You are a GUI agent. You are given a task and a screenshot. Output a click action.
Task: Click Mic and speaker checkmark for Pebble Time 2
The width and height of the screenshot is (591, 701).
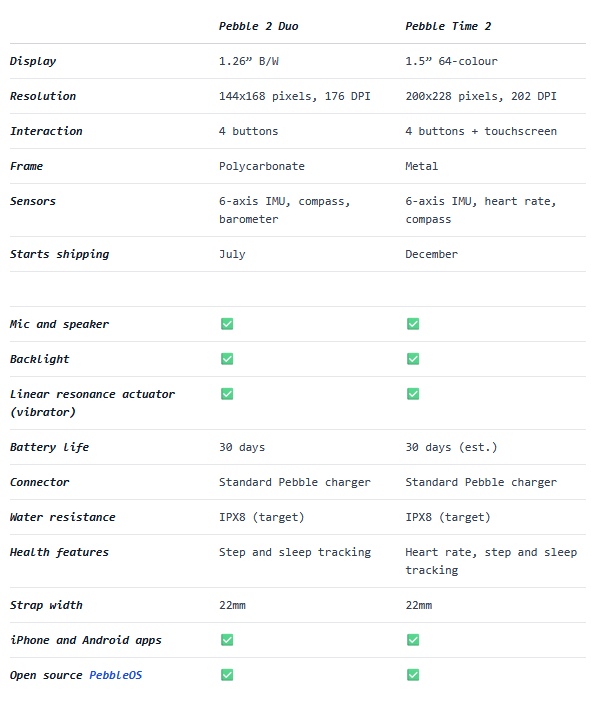[413, 324]
